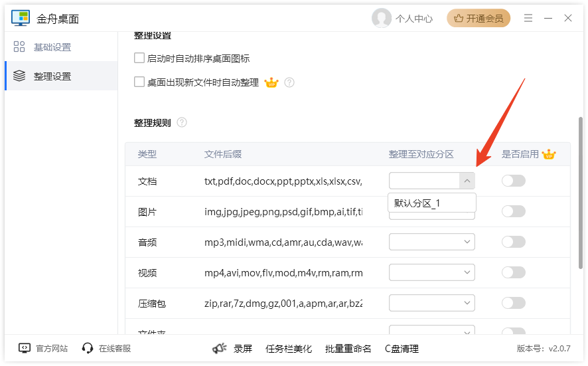The height and width of the screenshot is (366, 588).
Task: Click the 录屏 megaphone icon in bottom bar
Action: point(220,348)
